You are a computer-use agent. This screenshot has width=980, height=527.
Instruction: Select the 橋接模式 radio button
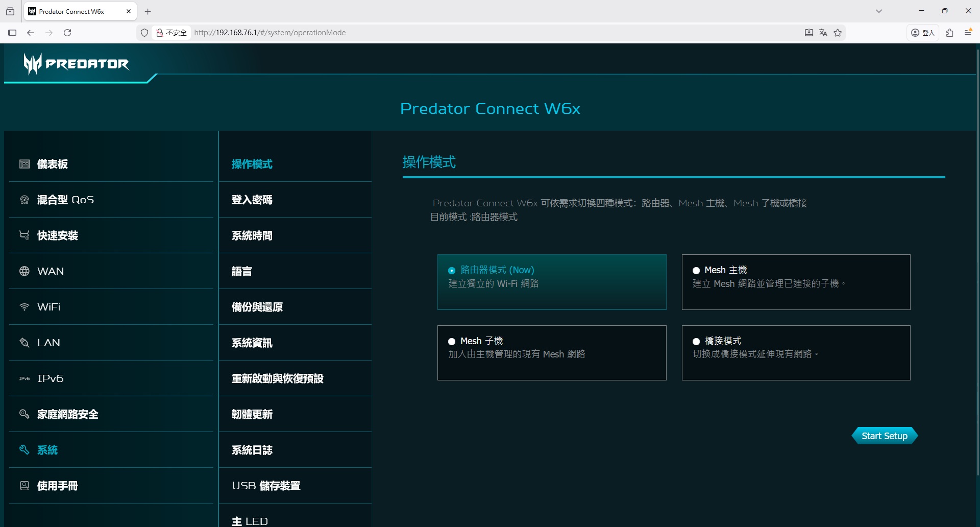(x=696, y=342)
